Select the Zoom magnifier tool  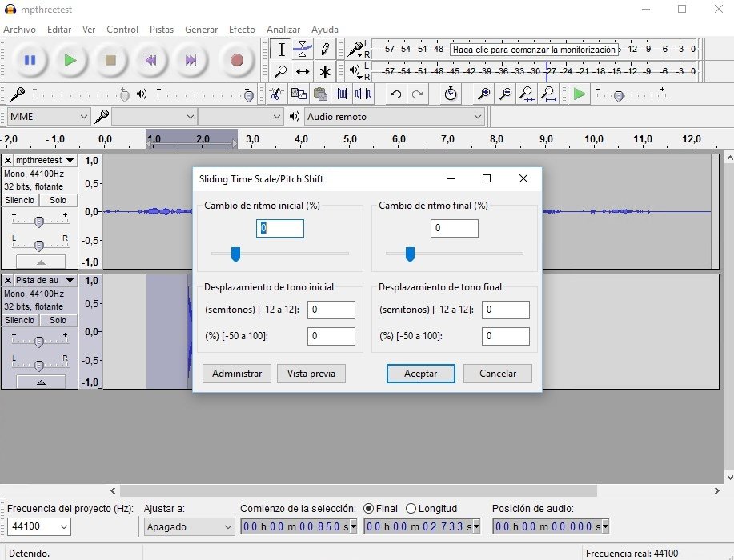(281, 71)
